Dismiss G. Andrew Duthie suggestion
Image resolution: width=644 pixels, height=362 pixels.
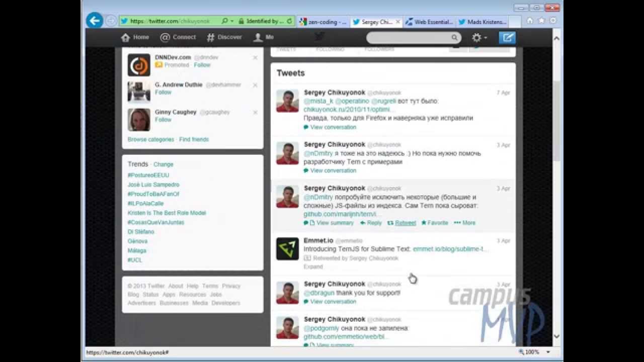coord(255,85)
